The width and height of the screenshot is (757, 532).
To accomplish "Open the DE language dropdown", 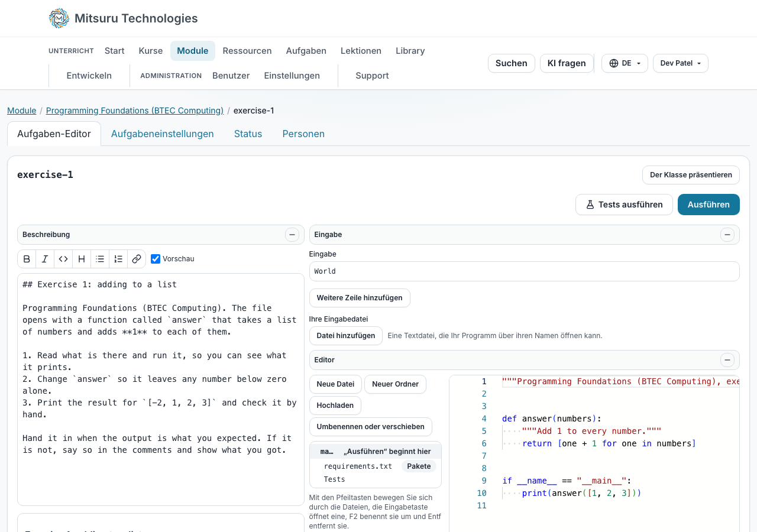I will (x=625, y=63).
